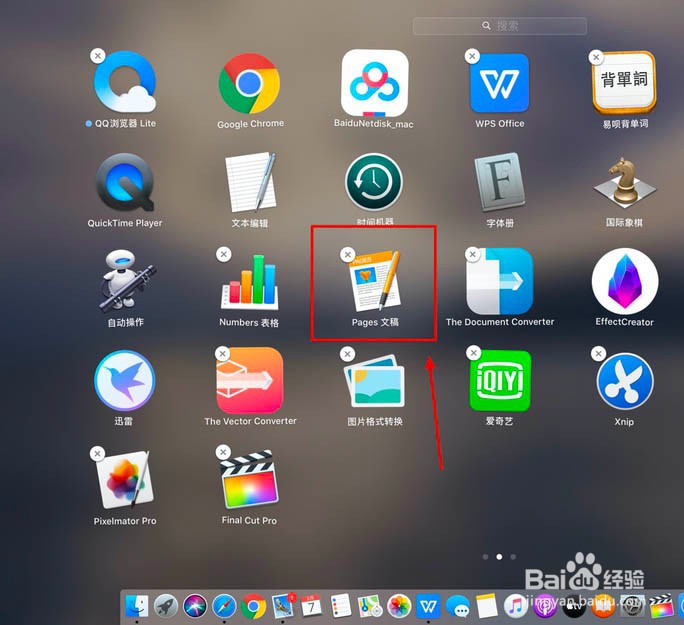The height and width of the screenshot is (625, 684).
Task: Open Reminders in the Dock
Action: click(x=341, y=605)
